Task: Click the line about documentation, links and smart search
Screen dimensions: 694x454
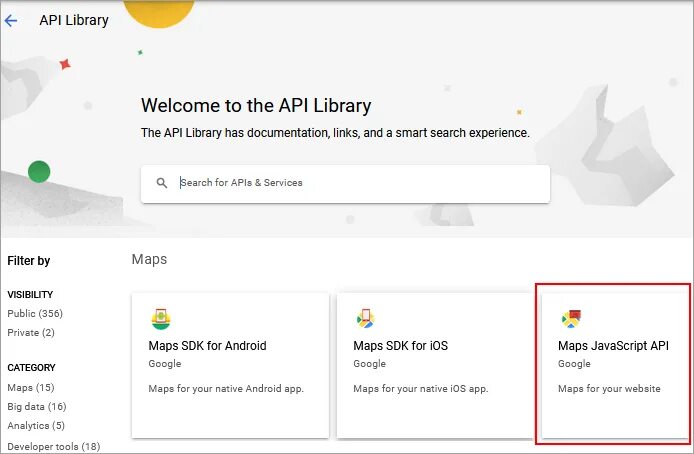Action: coord(335,133)
